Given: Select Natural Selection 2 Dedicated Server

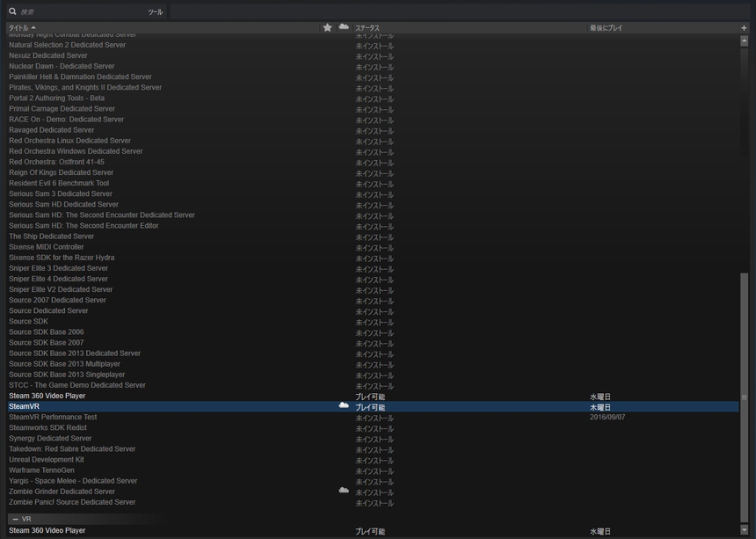Looking at the screenshot, I should (x=67, y=45).
